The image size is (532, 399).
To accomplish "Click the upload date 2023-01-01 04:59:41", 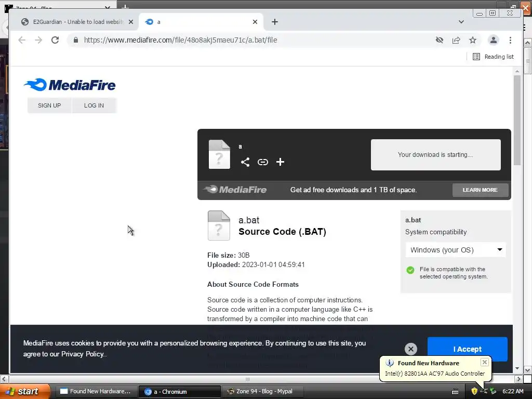I will [273, 264].
